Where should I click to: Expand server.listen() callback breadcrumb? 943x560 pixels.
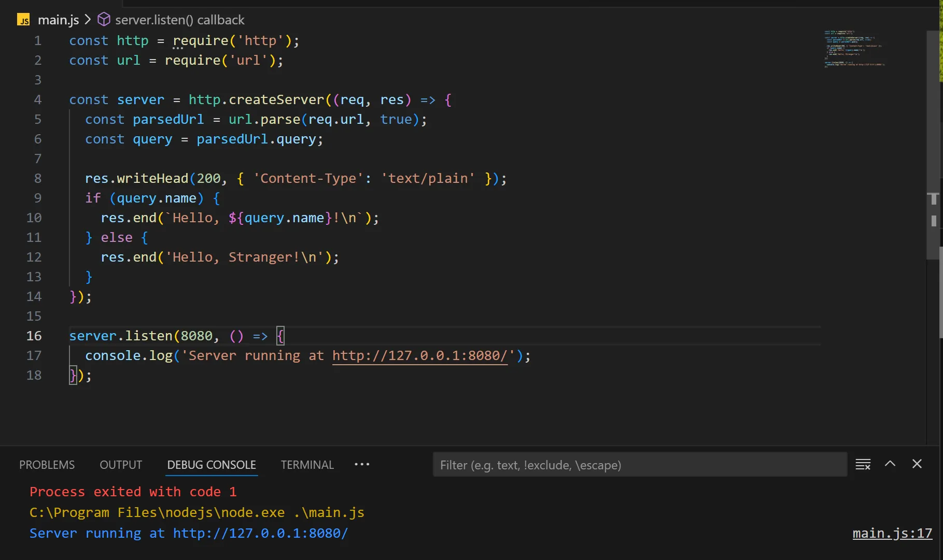click(179, 20)
